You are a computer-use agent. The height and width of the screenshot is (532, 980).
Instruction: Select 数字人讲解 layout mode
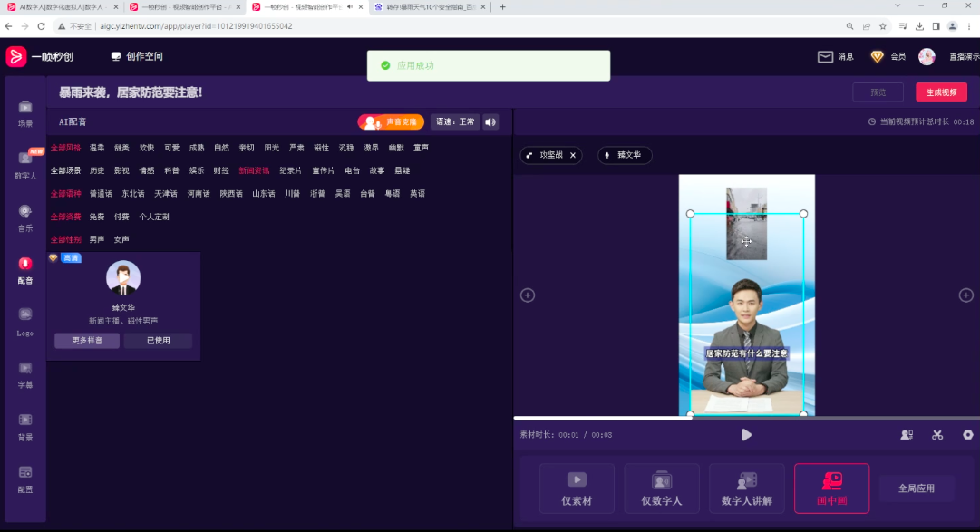point(746,488)
